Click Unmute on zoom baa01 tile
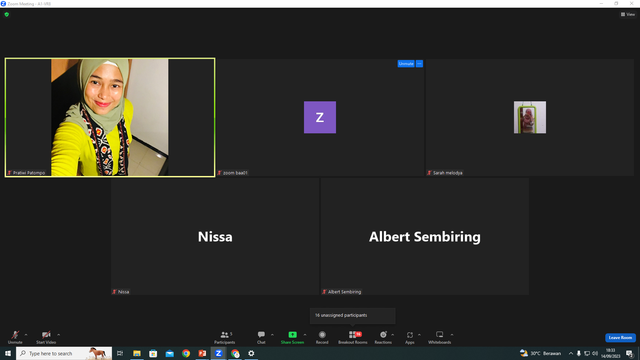This screenshot has width=640, height=360. pyautogui.click(x=406, y=64)
